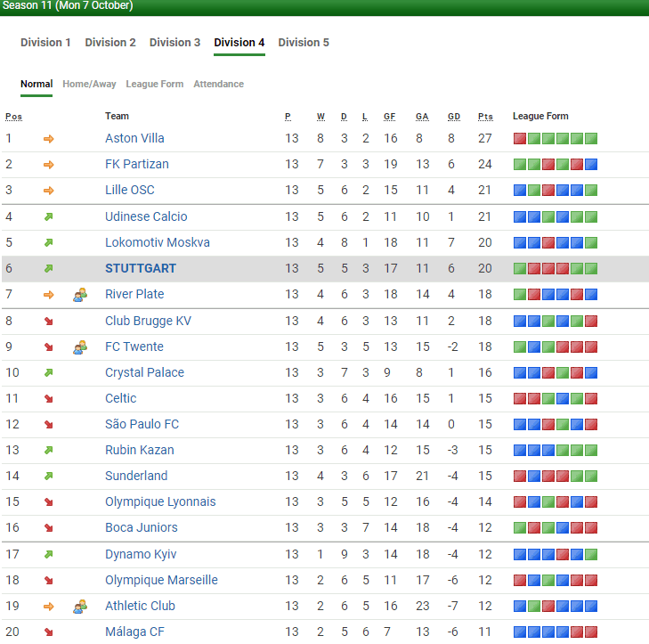Click Club Brugge KV's red down arrow
Screen dimensions: 649x644
(x=48, y=321)
